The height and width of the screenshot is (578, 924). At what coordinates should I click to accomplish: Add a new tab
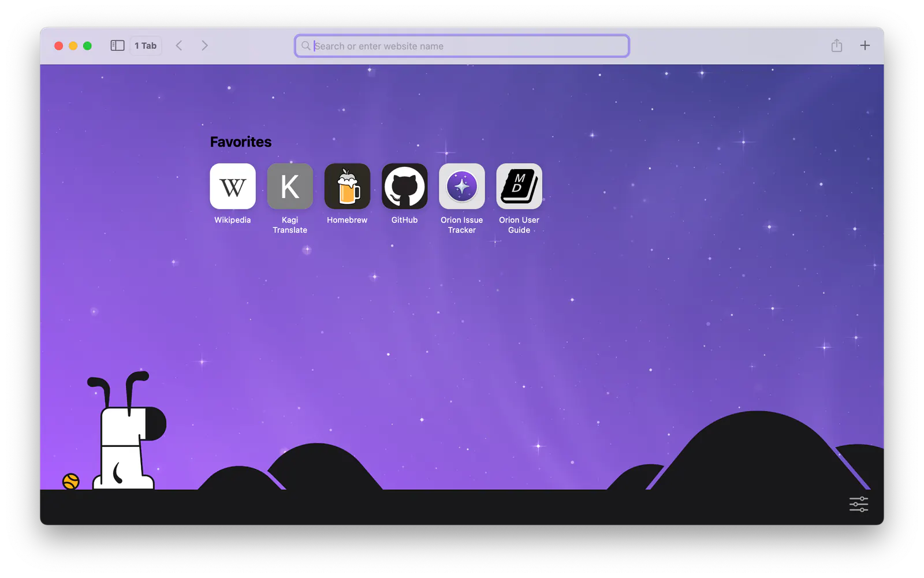click(865, 46)
